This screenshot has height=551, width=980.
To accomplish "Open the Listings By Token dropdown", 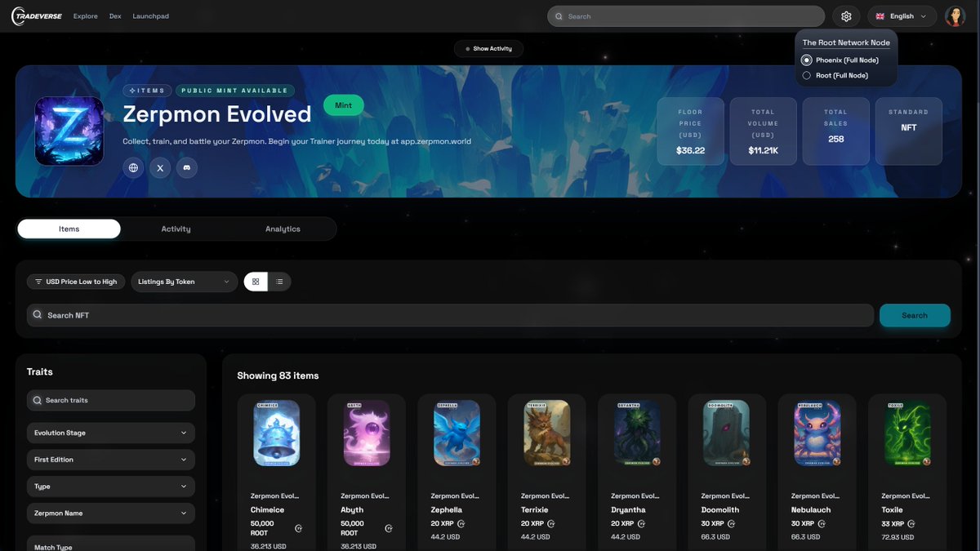I will click(x=184, y=282).
